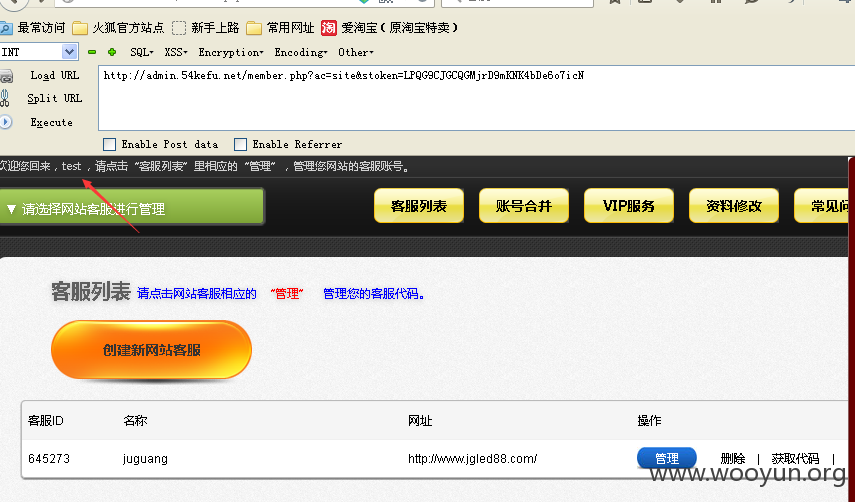Go to 账号合并 tab
This screenshot has height=502, width=855.
pos(524,205)
